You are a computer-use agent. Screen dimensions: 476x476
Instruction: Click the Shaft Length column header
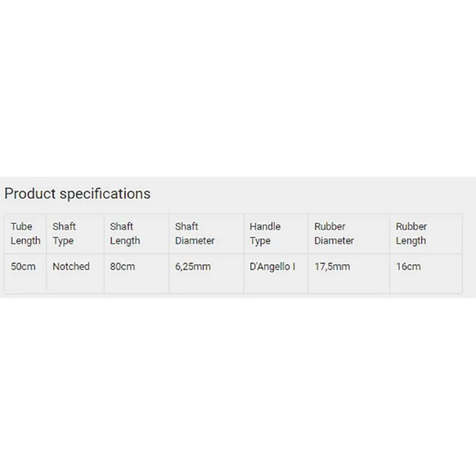coord(125,233)
